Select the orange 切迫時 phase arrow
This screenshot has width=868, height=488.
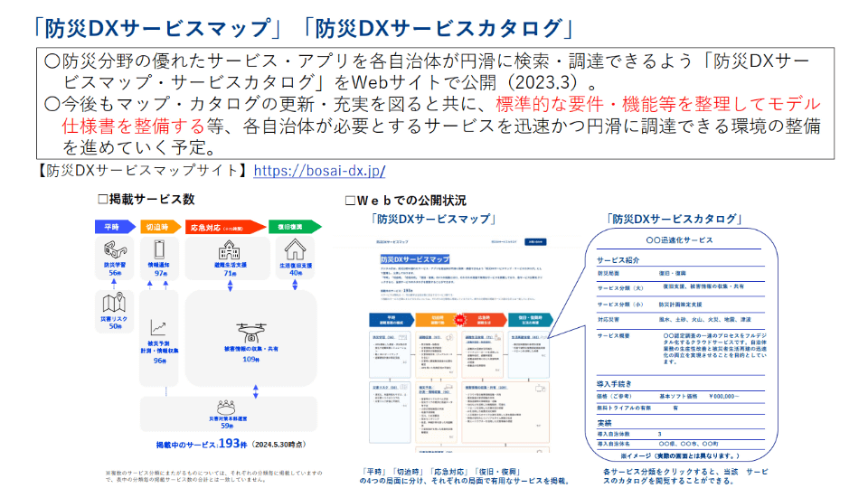[160, 227]
